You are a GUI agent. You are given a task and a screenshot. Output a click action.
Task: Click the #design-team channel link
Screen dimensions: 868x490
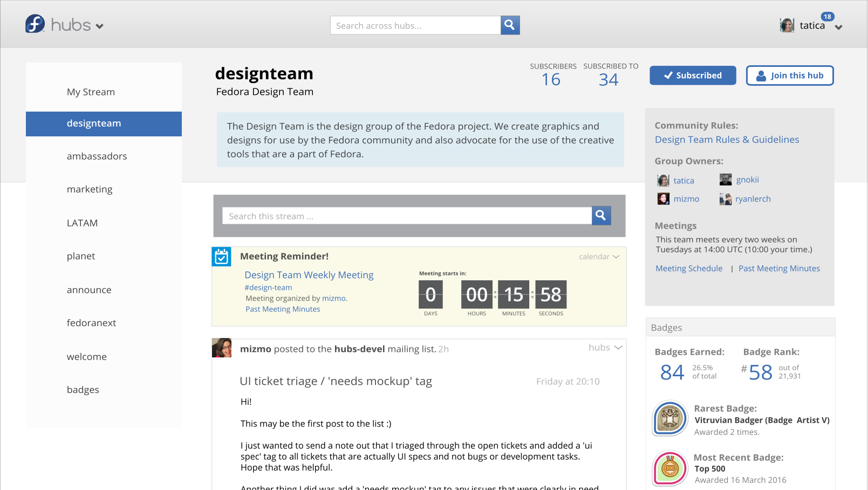268,288
